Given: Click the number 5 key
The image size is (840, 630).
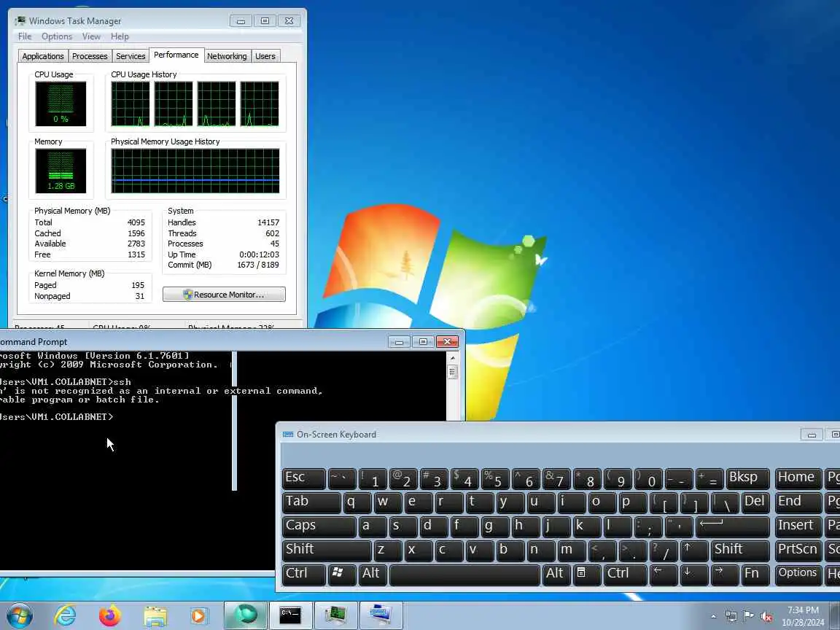Looking at the screenshot, I should point(495,478).
